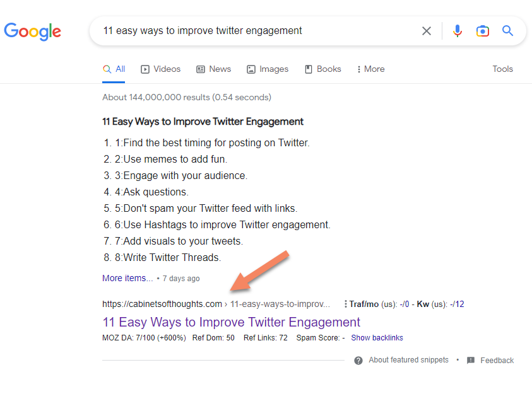Open the Tools options
This screenshot has height=394, width=532.
[x=502, y=69]
